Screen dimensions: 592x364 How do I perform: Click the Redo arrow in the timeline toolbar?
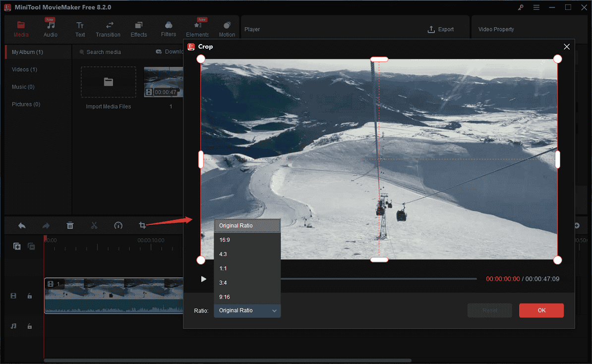(46, 225)
